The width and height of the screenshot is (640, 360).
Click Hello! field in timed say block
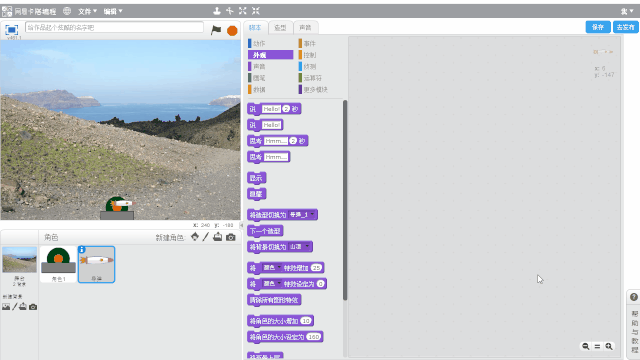271,109
